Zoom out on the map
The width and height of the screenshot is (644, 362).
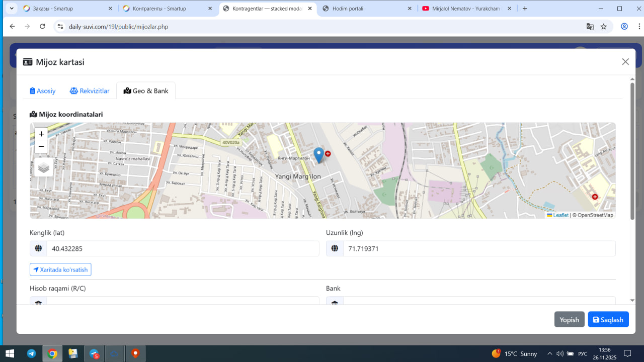coord(41,147)
